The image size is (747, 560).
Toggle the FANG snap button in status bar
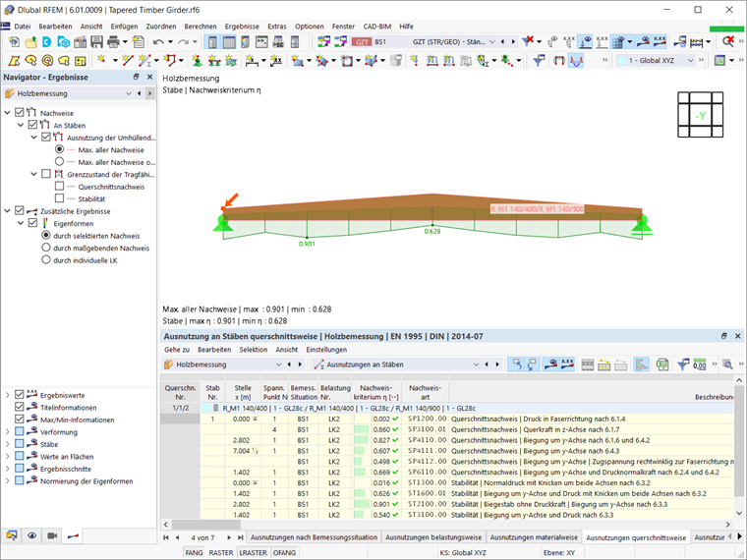[x=194, y=552]
